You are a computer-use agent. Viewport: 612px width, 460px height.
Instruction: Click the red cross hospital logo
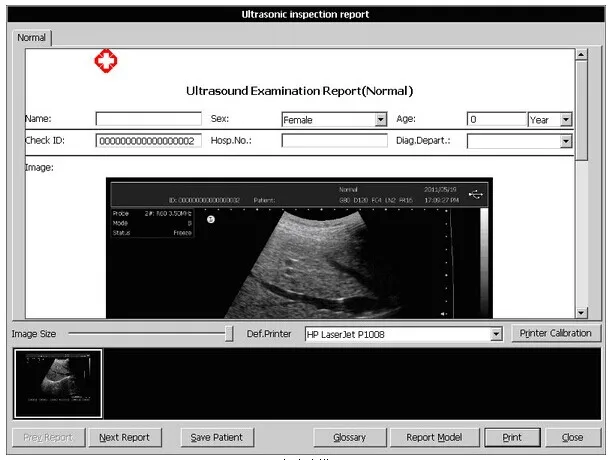106,62
